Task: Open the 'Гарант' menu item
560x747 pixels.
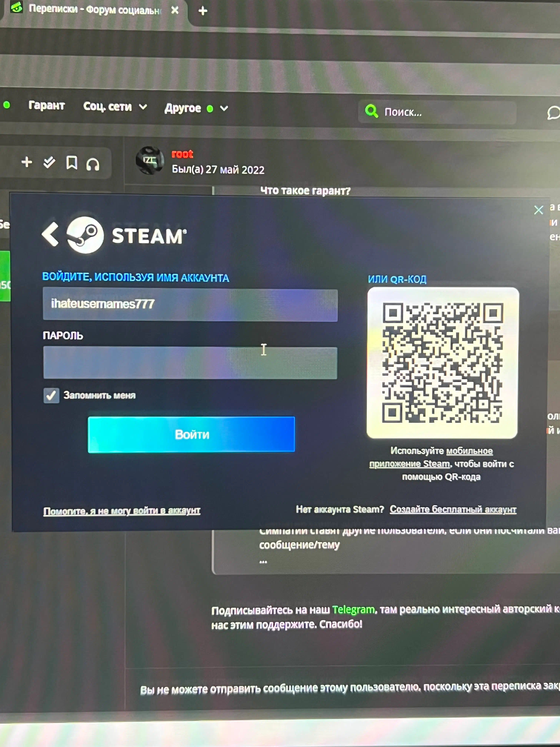Action: coord(47,106)
